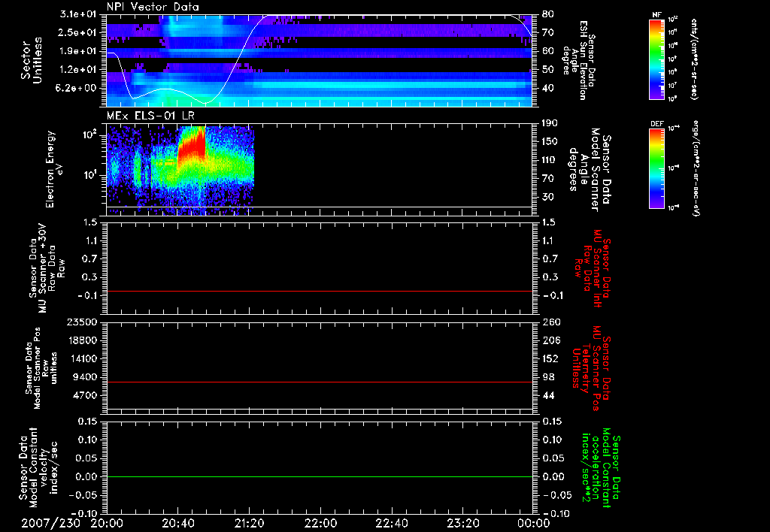The width and height of the screenshot is (770, 532).
Task: Click the red line in Scanner Pos panel
Action: [x=320, y=382]
